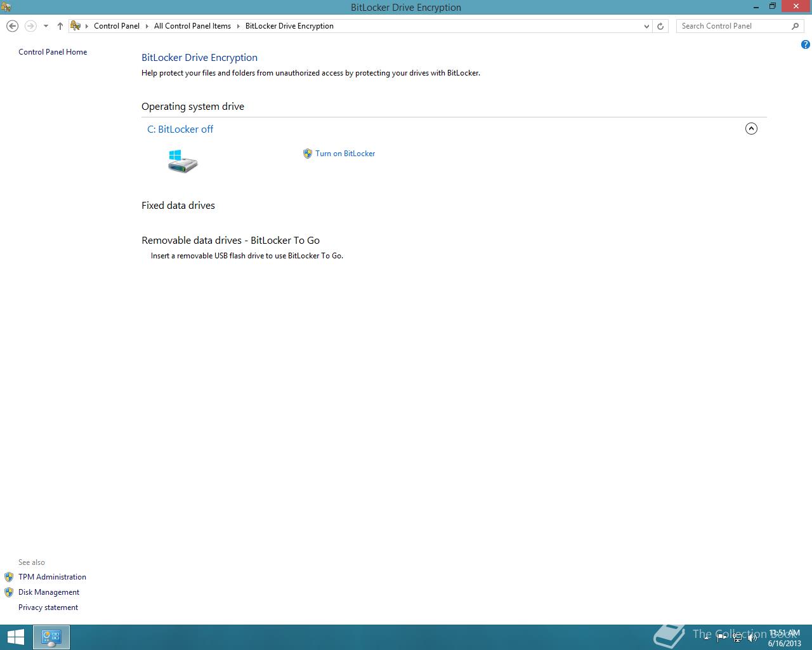Screen dimensions: 812x650
Task: Restore down the BitLocker window
Action: tap(773, 6)
